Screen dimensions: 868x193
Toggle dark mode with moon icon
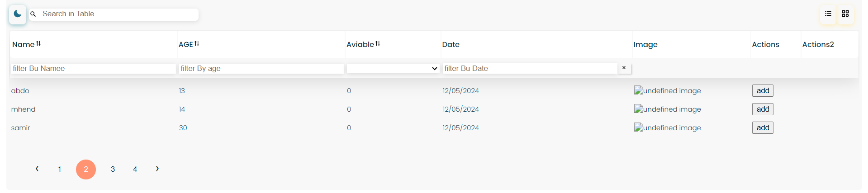(x=18, y=14)
